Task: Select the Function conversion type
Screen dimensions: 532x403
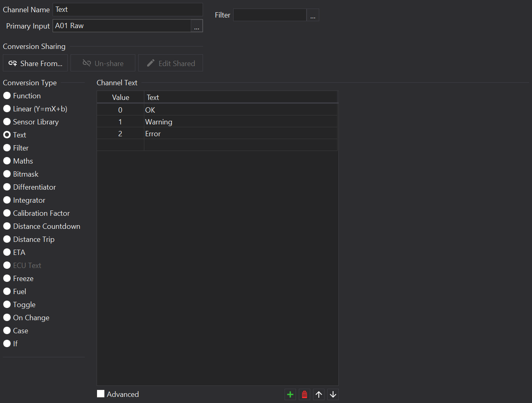Action: [7, 96]
